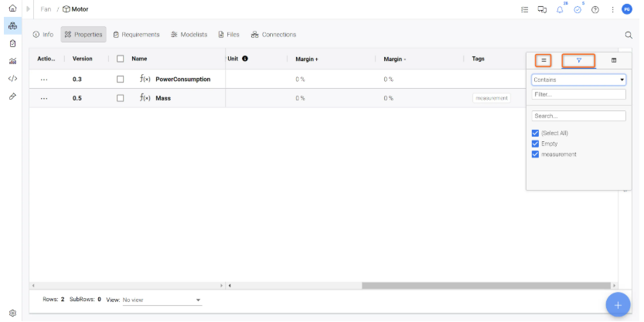
Task: Open actions menu for Mass row
Action: pos(44,98)
